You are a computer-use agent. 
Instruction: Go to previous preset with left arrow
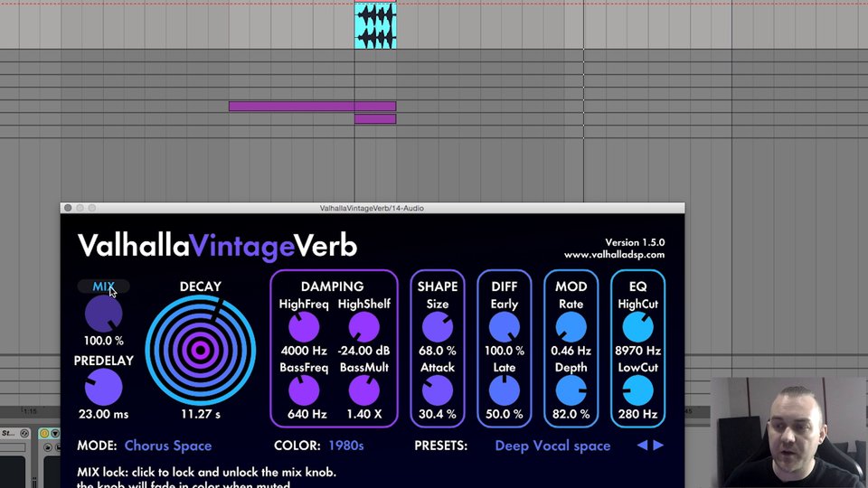point(642,446)
